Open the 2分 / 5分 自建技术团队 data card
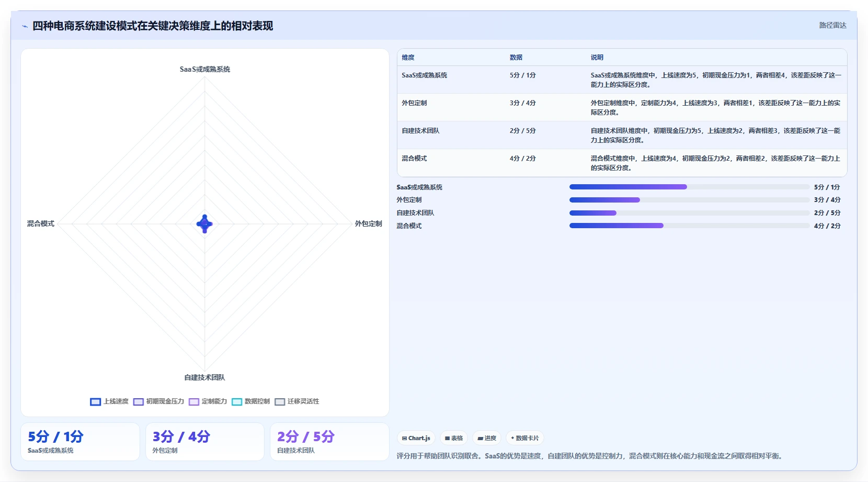Viewport: 868px width, 482px height. point(329,442)
